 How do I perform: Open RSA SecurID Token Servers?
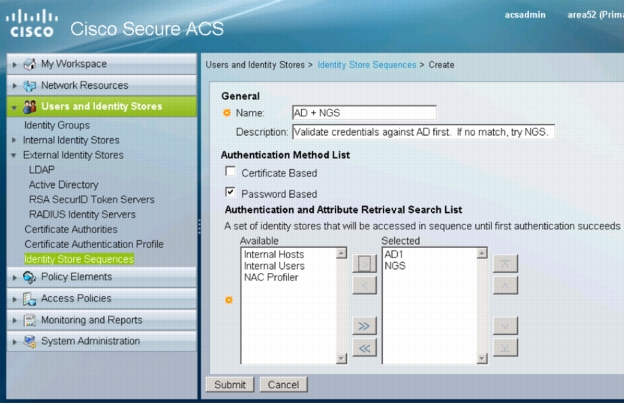[x=91, y=199]
